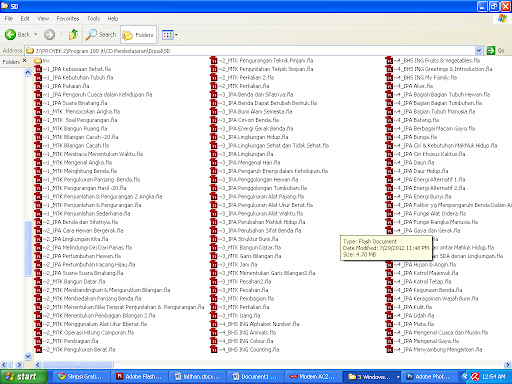Open the Views dropdown button

[169, 35]
